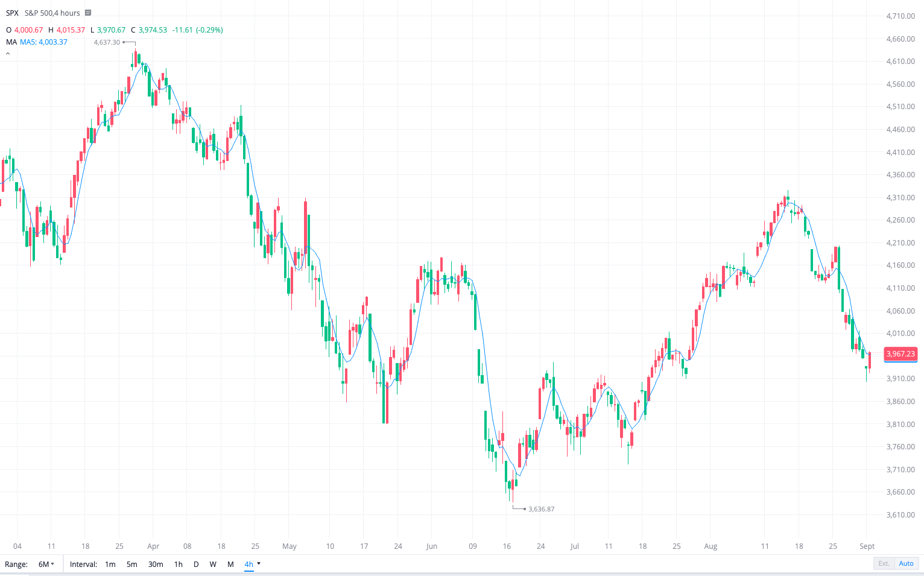
Task: Toggle the Auto scale setting
Action: (x=906, y=563)
